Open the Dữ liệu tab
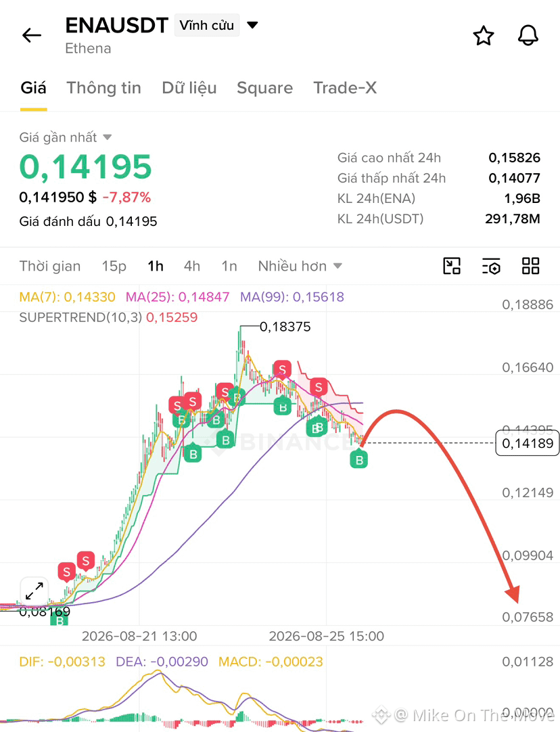The width and height of the screenshot is (560, 732). click(x=189, y=88)
